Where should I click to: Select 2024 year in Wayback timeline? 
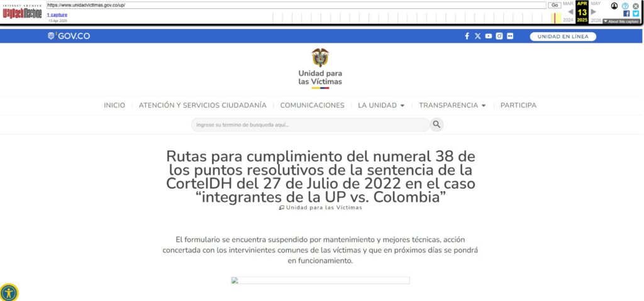pyautogui.click(x=568, y=20)
